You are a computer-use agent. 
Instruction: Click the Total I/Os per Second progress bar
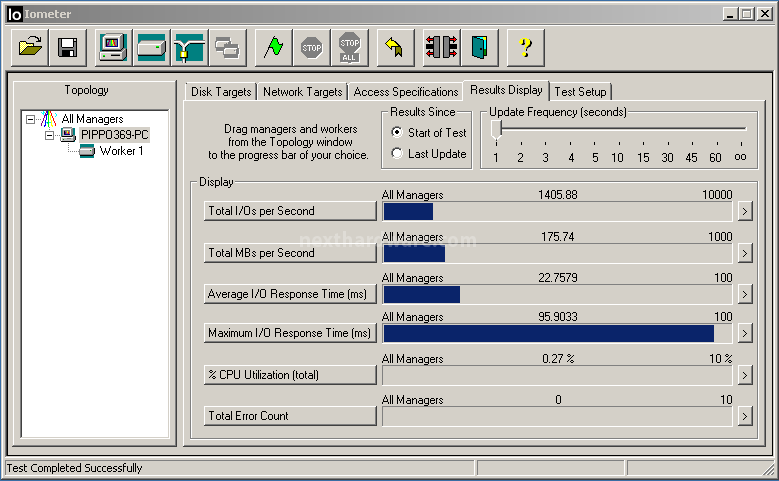(557, 212)
